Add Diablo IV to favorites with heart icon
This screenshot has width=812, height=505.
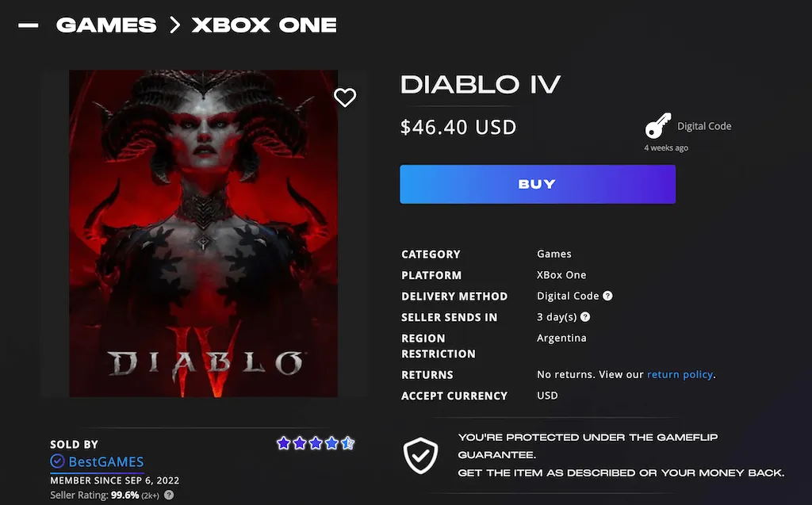pyautogui.click(x=345, y=98)
